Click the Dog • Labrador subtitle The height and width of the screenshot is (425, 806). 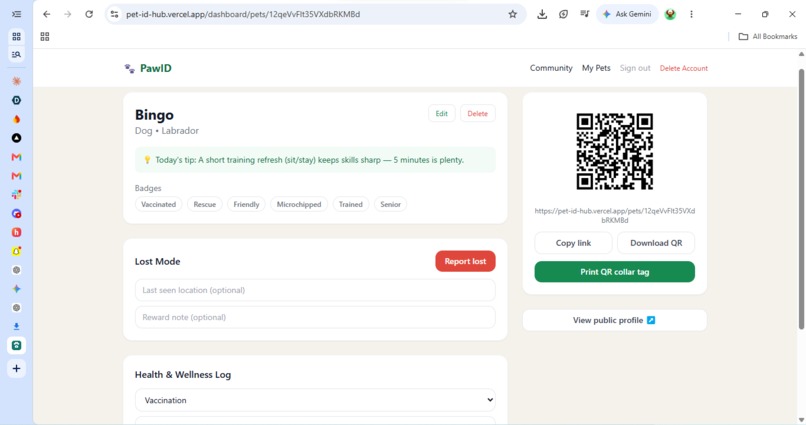167,131
